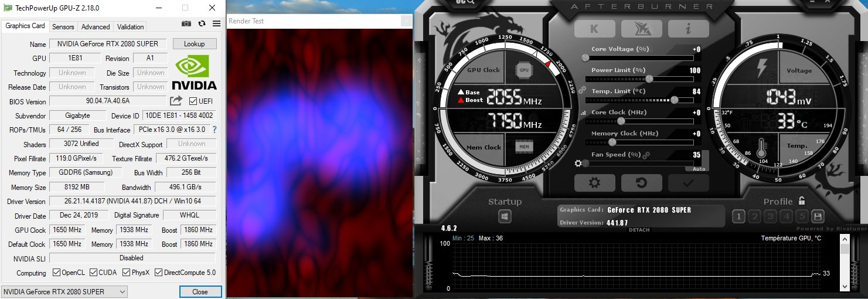This screenshot has height=299, width=868.
Task: Click DETACH to detach monitoring graph
Action: [639, 230]
